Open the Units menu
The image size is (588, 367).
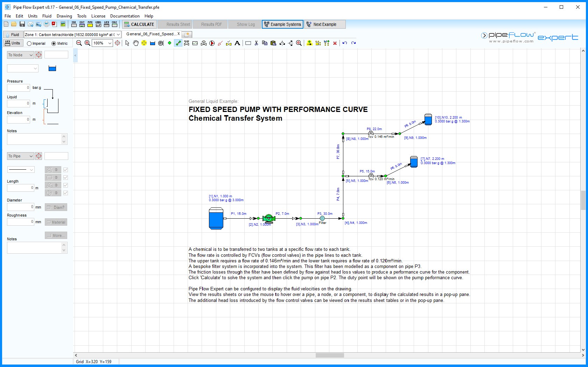[x=33, y=16]
